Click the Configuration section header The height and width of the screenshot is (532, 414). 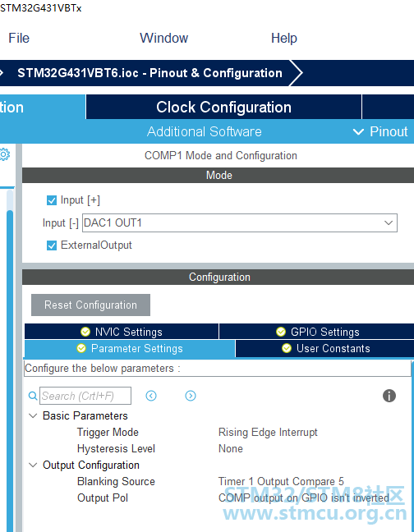point(218,277)
